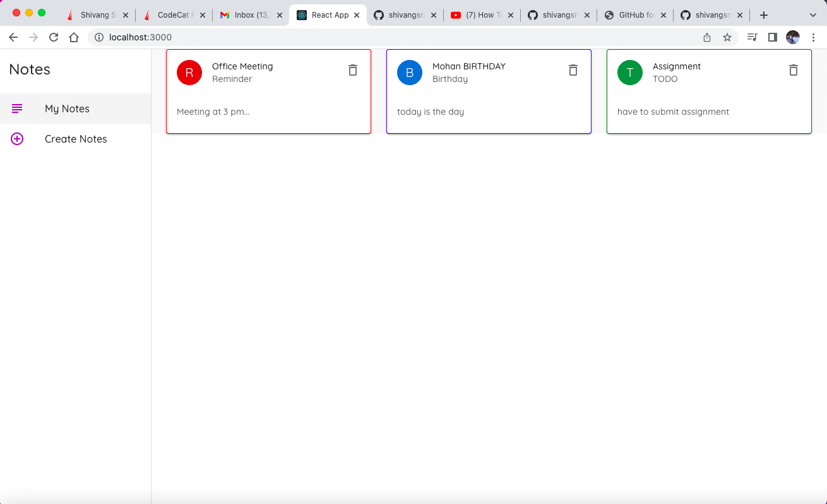Open the browser bookmarks star
Image resolution: width=827 pixels, height=504 pixels.
(727, 37)
